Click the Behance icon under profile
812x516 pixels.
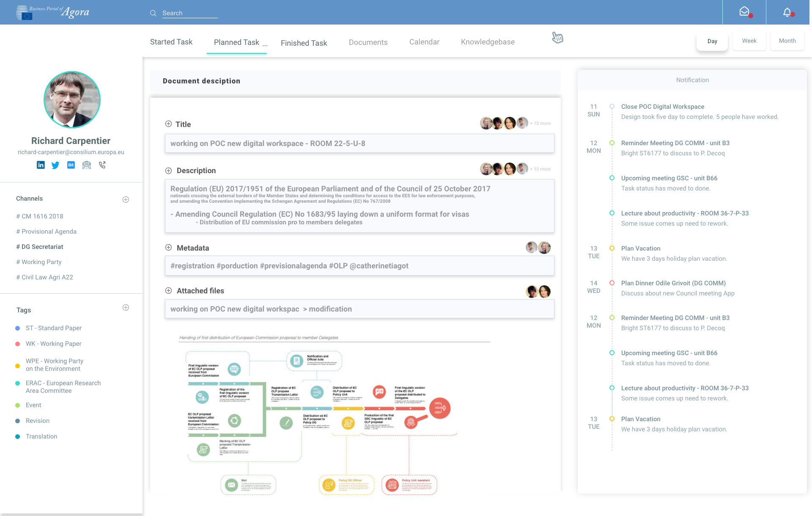coord(71,165)
